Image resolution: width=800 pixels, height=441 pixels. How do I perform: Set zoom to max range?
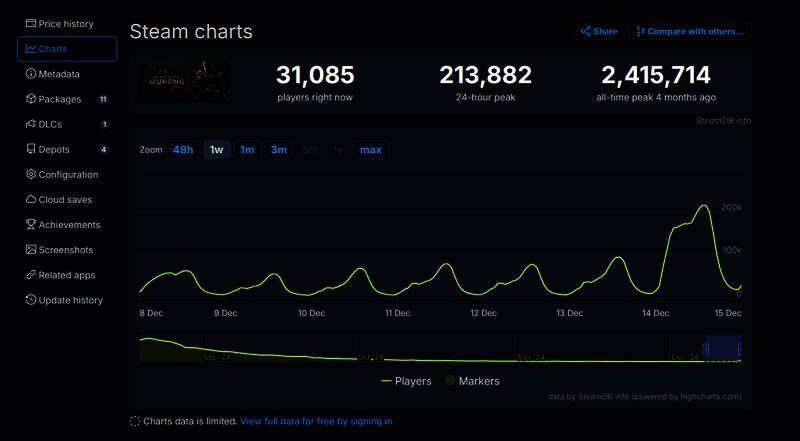(x=371, y=150)
